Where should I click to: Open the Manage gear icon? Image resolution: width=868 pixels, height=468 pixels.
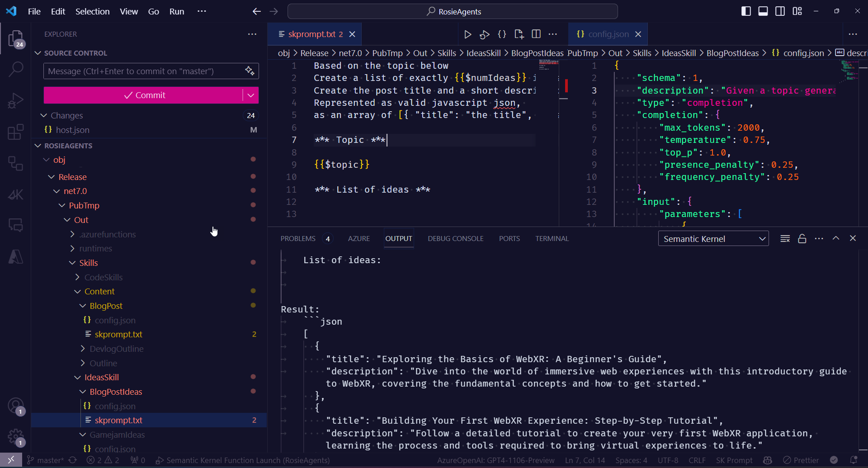pyautogui.click(x=16, y=437)
